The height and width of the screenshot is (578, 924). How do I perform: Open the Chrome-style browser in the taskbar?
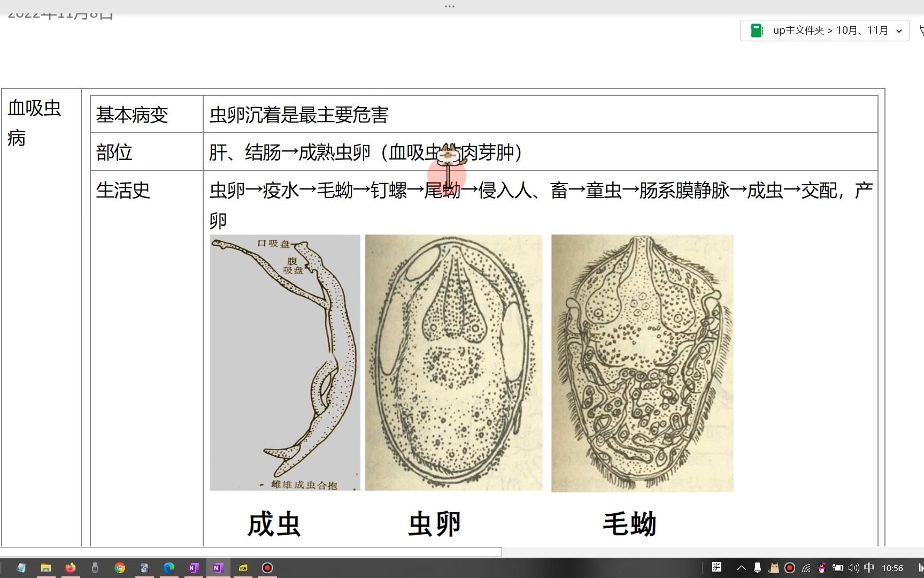[x=120, y=568]
